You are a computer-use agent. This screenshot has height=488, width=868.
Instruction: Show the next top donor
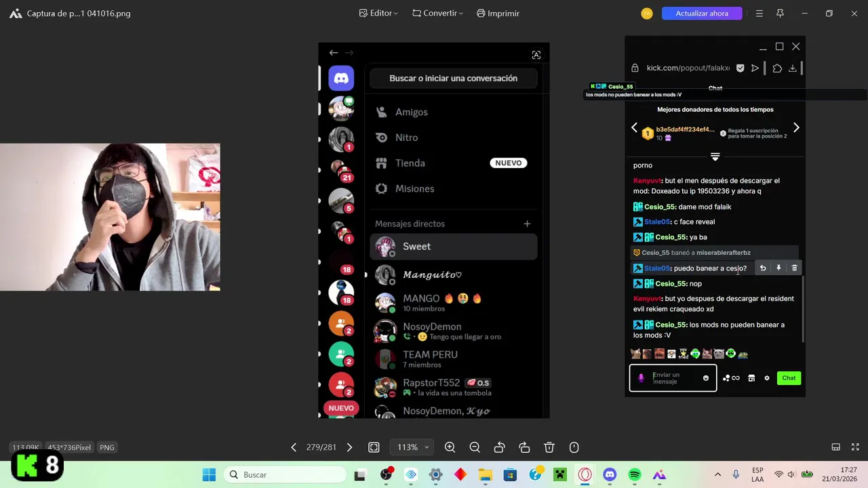[x=796, y=127]
